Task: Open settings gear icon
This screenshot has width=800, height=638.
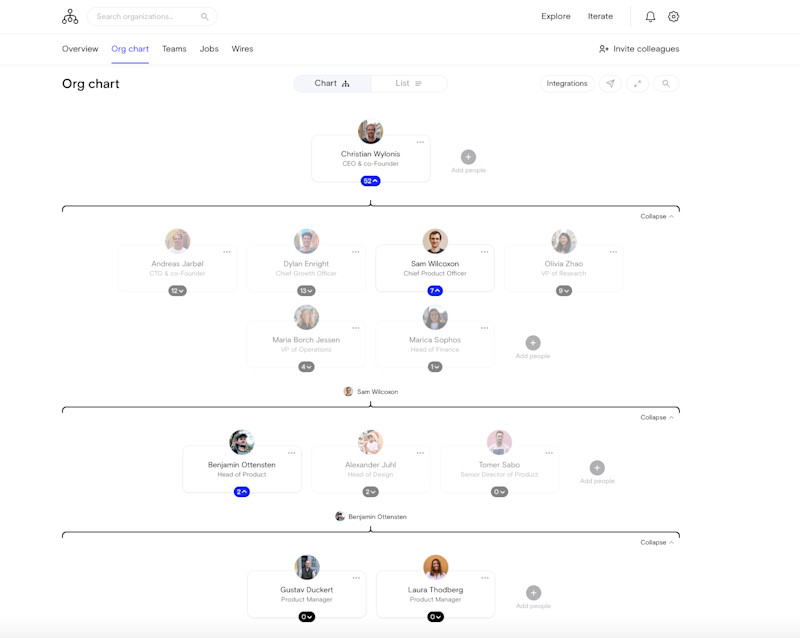Action: tap(673, 16)
